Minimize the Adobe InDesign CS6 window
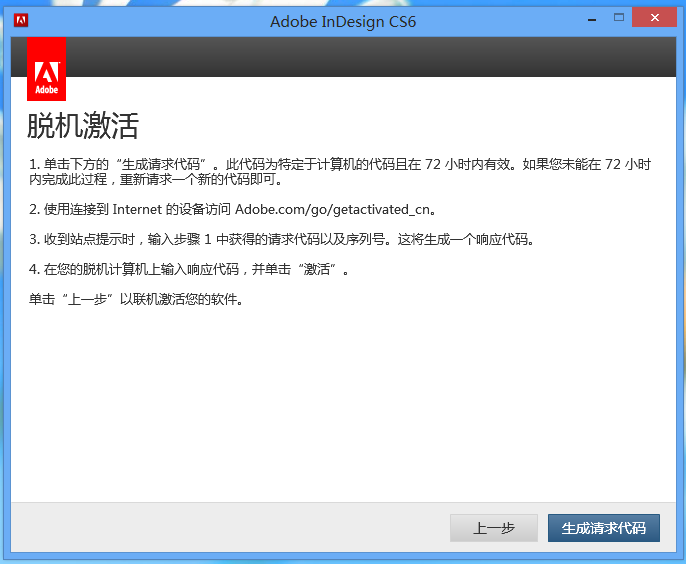This screenshot has width=686, height=564. click(x=592, y=19)
